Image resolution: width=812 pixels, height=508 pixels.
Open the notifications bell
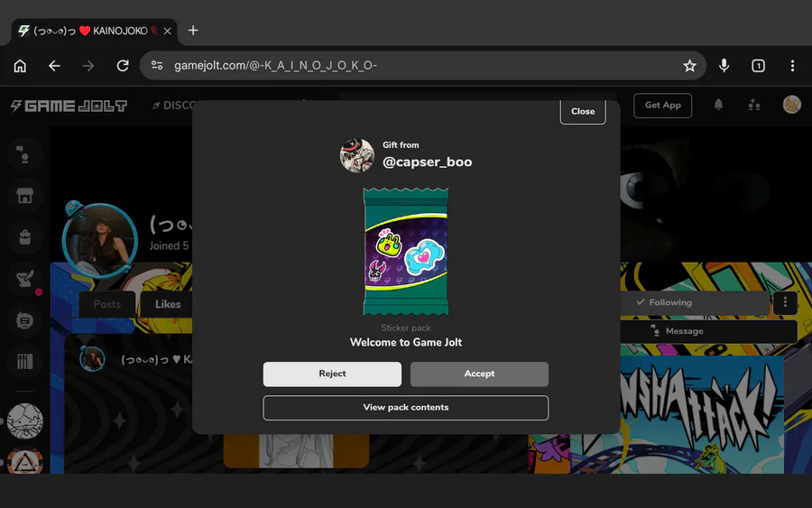718,106
